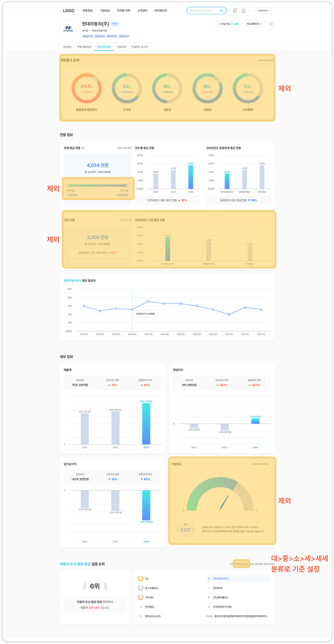Image resolution: width=334 pixels, height=644 pixels.
Task: Open 포스코홀딩스 in the ranking list
Action: [x=152, y=588]
